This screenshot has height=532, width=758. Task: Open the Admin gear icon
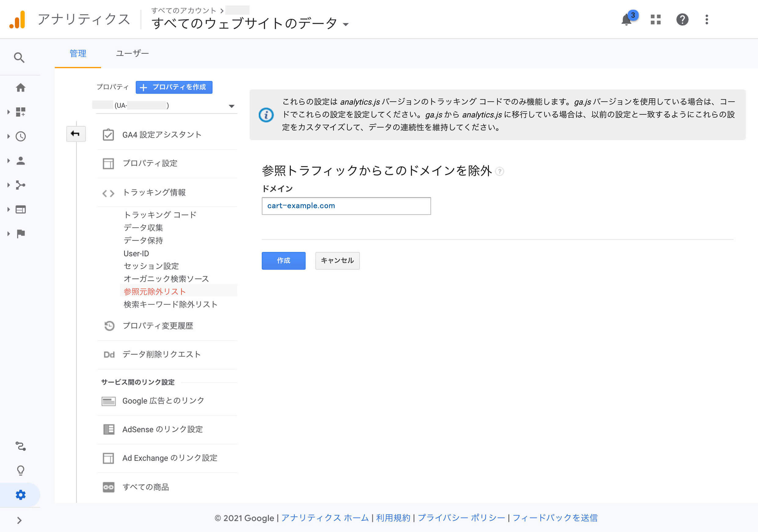pos(20,495)
